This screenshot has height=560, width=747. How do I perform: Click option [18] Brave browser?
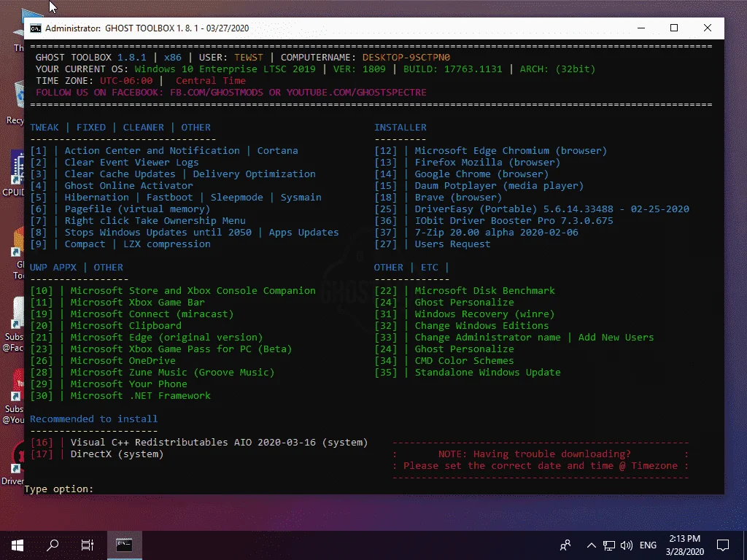click(438, 197)
